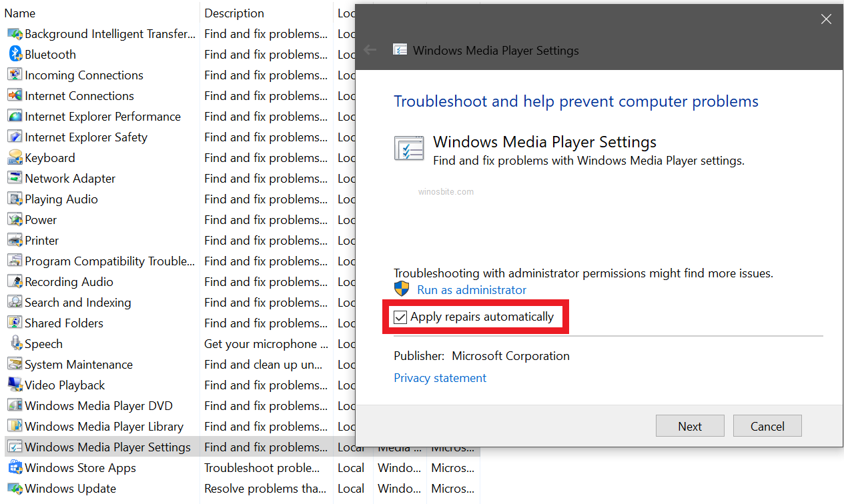The height and width of the screenshot is (504, 844).
Task: Click the UAC shield next to Run as administrator
Action: click(401, 289)
